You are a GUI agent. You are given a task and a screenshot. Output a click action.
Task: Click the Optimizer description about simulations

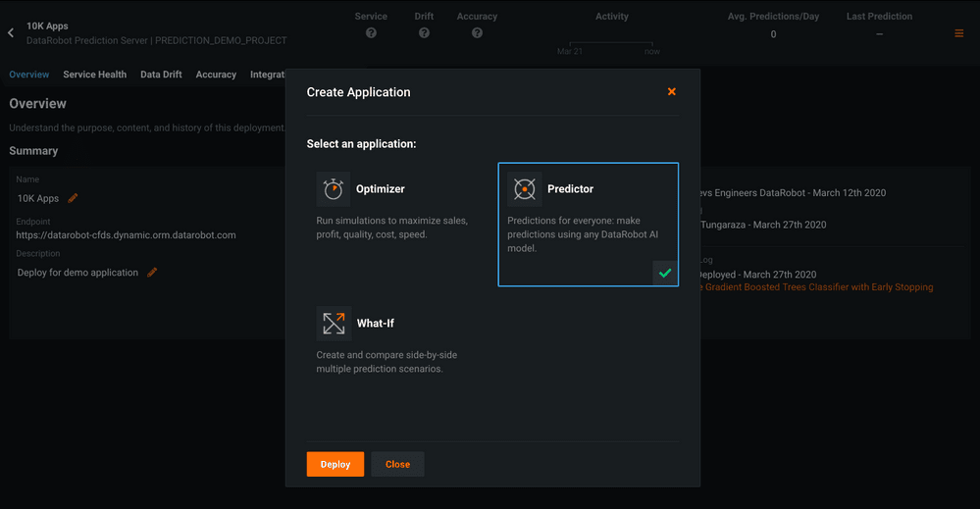point(391,228)
